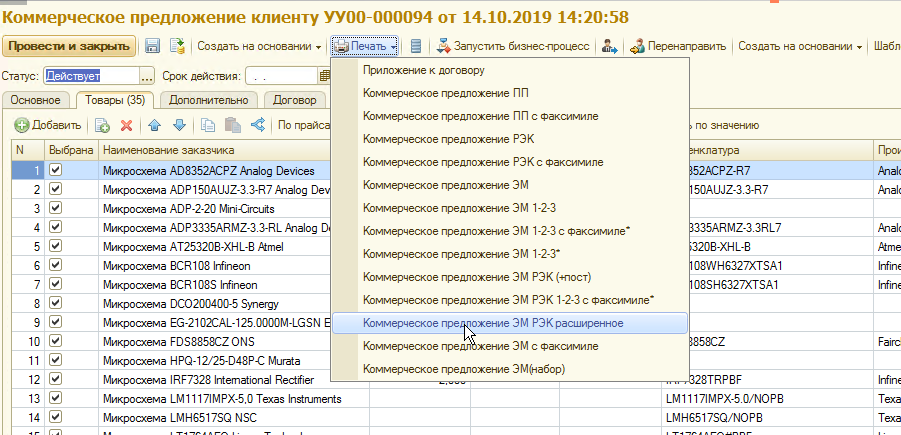This screenshot has height=435, width=901.
Task: Click the red delete row icon
Action: pyautogui.click(x=127, y=125)
